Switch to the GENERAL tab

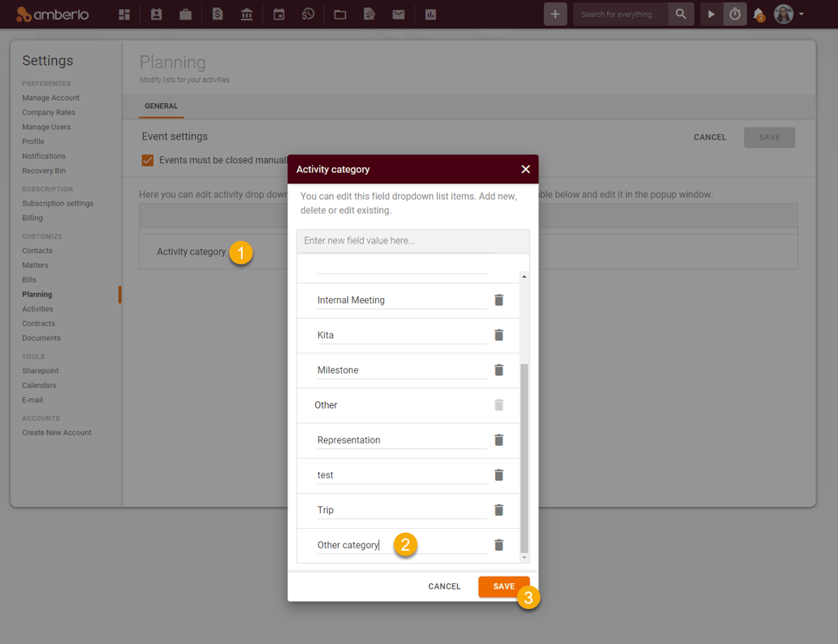tap(161, 106)
